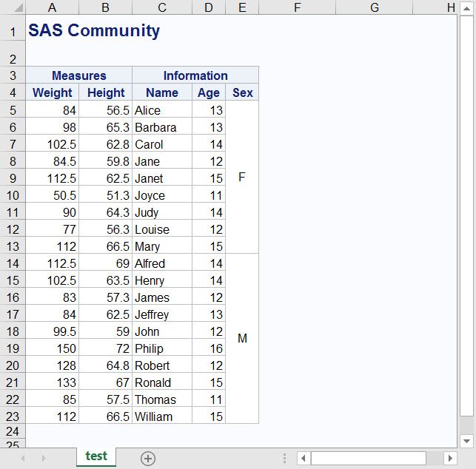Open the test sheet tab
476x469 pixels.
point(96,456)
